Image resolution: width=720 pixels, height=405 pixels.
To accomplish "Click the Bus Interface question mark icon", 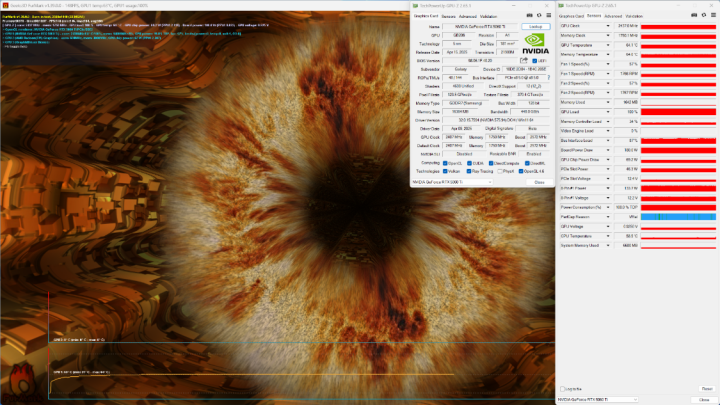I will click(x=549, y=78).
